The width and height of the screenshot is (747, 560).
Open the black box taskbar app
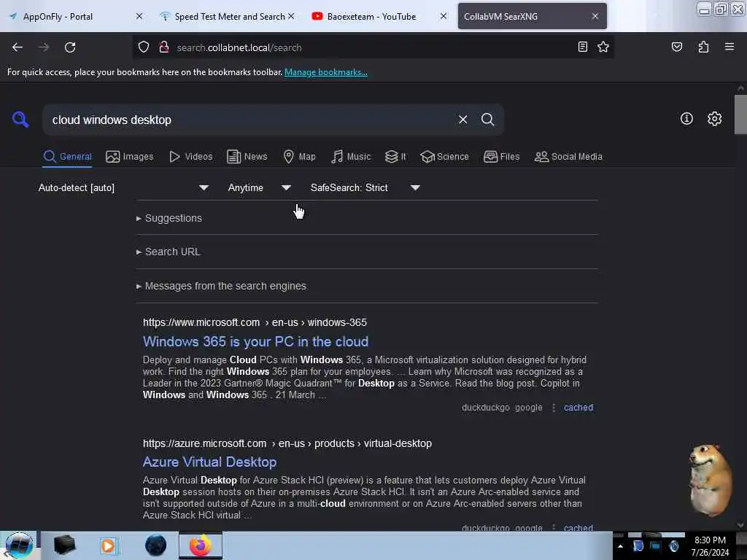click(64, 545)
